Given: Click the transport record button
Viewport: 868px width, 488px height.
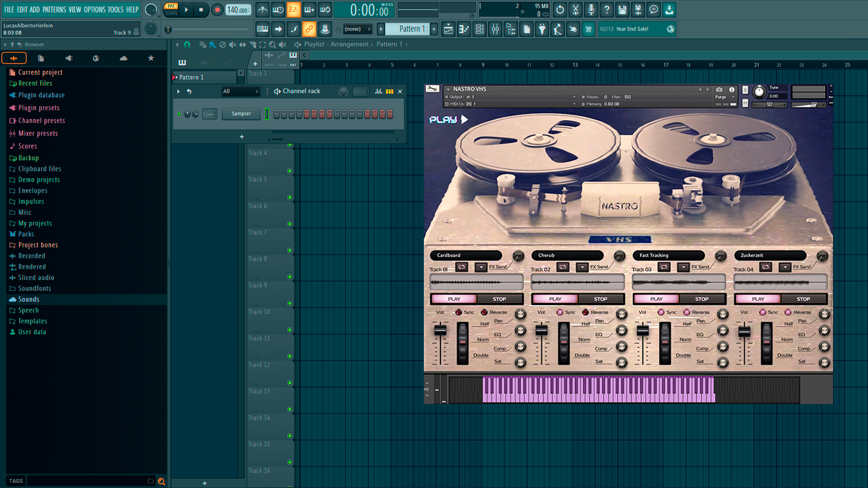Looking at the screenshot, I should click(x=217, y=10).
